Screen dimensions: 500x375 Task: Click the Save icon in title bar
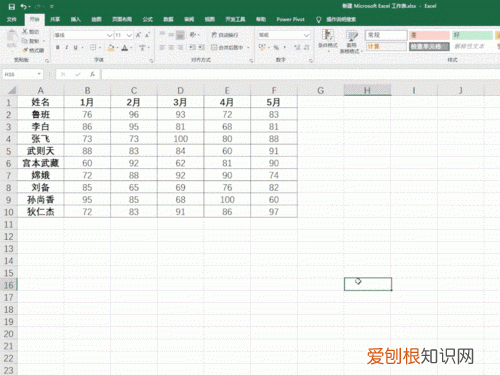coord(12,7)
